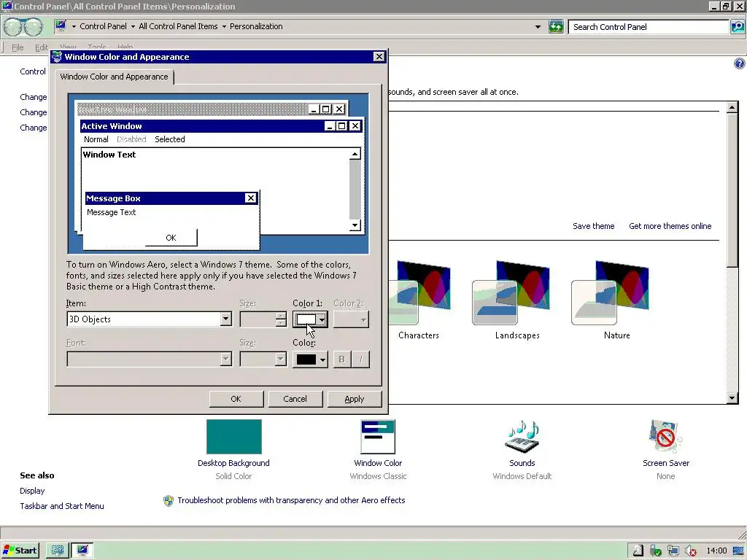Click the OK button in the dialog
This screenshot has height=560, width=747.
coord(236,399)
